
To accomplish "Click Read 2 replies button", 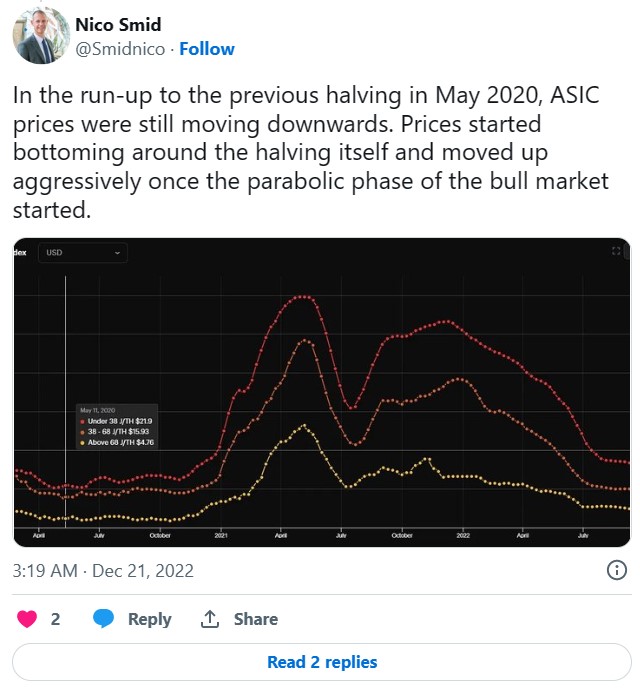I will (x=322, y=662).
